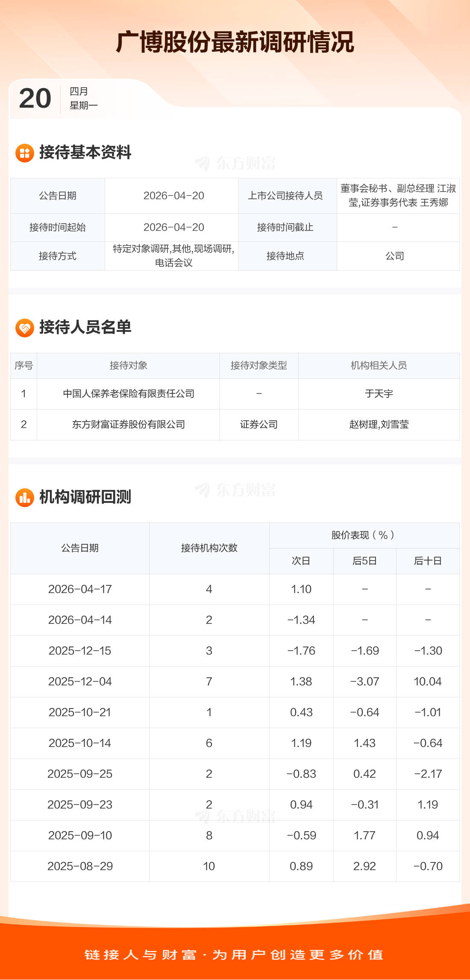This screenshot has height=980, width=470.
Task: Click the handshake icon beside 接待人员名单
Action: pos(25,328)
